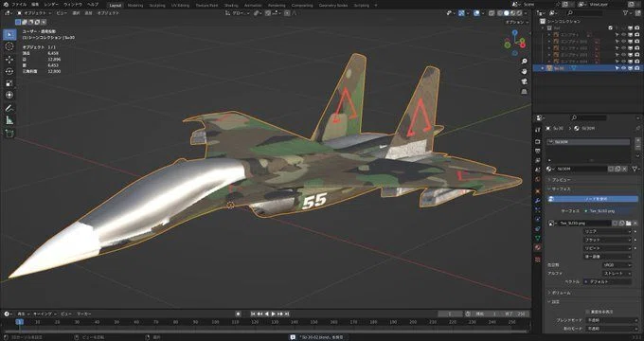Open the Tool properties tab icon
This screenshot has width=644, height=341.
(x=538, y=130)
